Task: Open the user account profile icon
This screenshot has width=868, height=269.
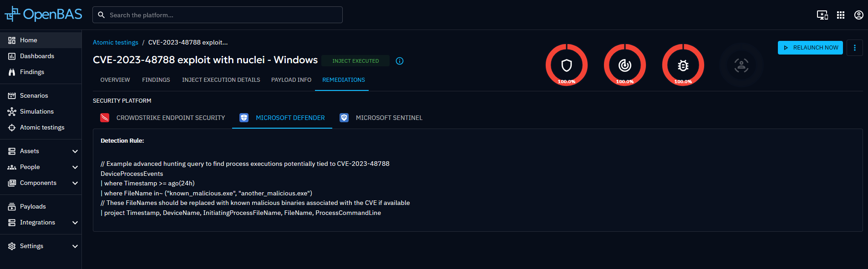Action: coord(858,15)
